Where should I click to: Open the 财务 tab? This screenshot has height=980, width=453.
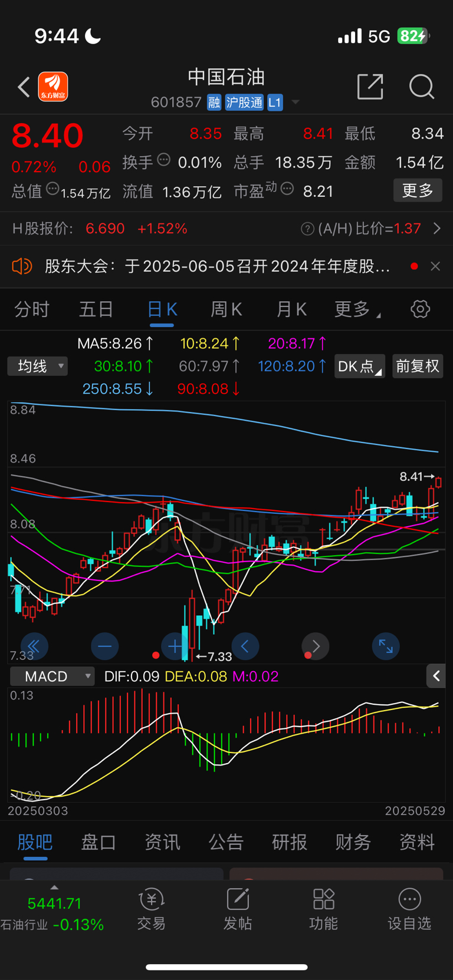pos(353,842)
